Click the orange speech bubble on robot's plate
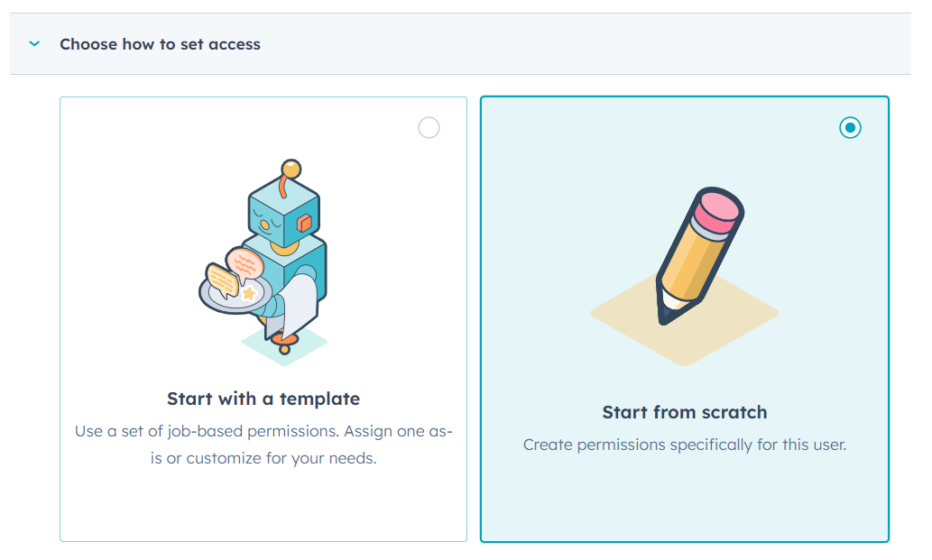 245,262
